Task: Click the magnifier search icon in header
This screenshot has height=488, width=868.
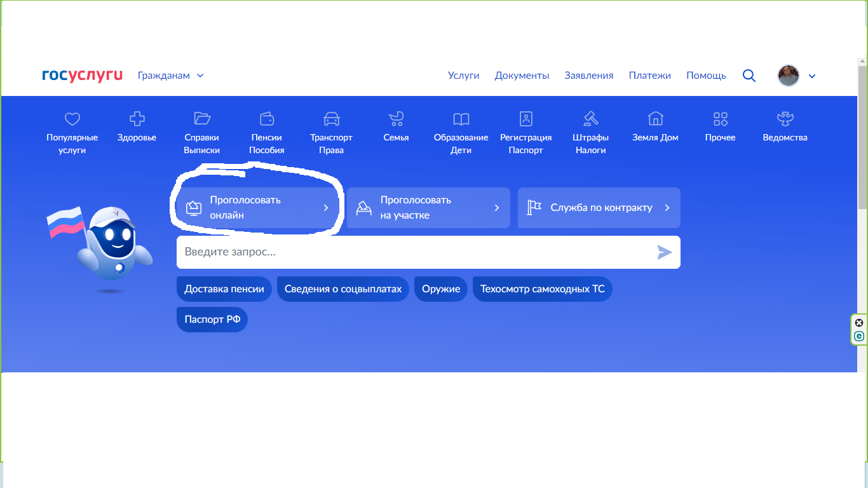Action: point(749,76)
